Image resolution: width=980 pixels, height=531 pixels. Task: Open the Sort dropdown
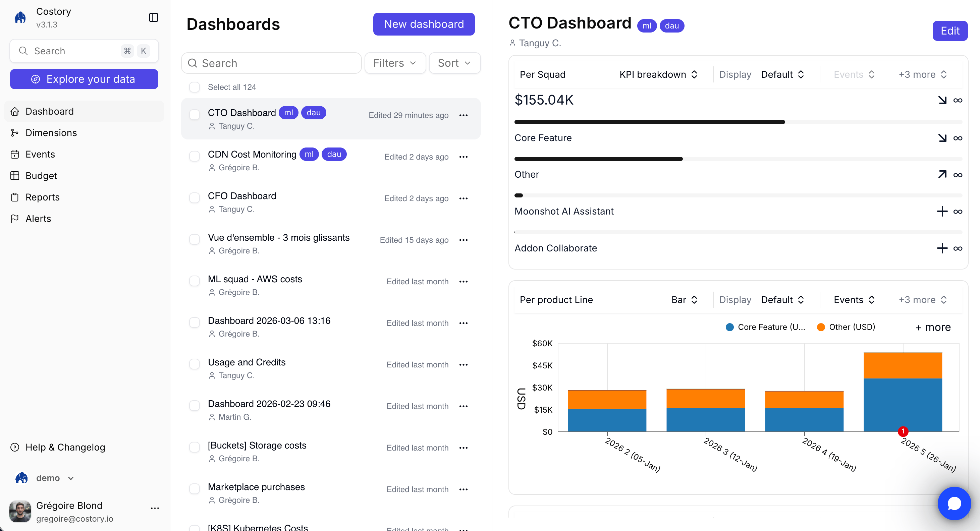point(455,63)
